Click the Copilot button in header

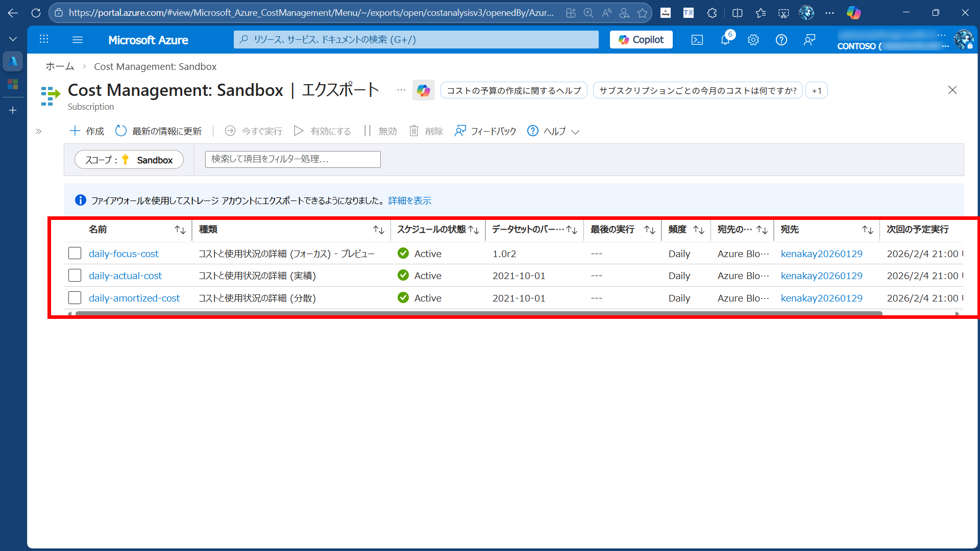coord(641,40)
